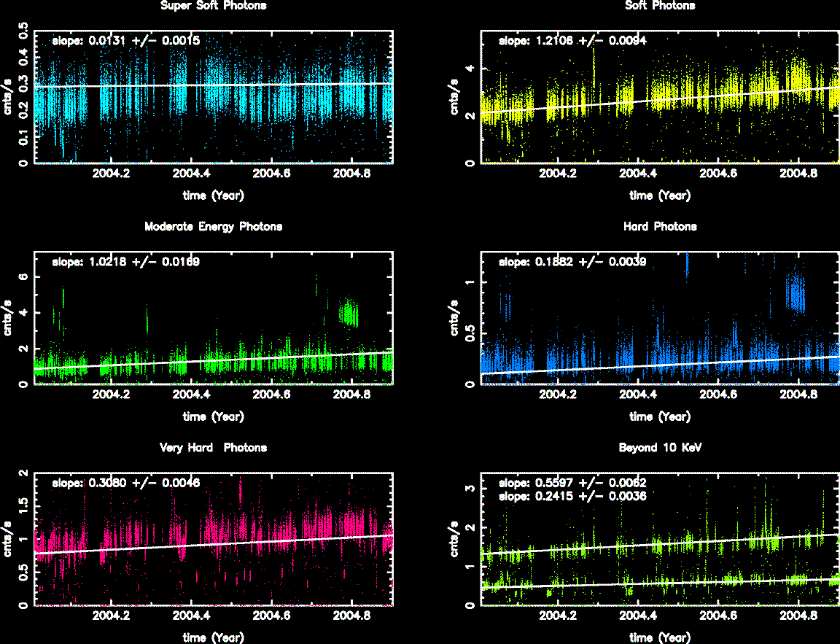The width and height of the screenshot is (840, 644).
Task: Select the slope 1.2106 text in Soft Photons
Action: point(572,41)
